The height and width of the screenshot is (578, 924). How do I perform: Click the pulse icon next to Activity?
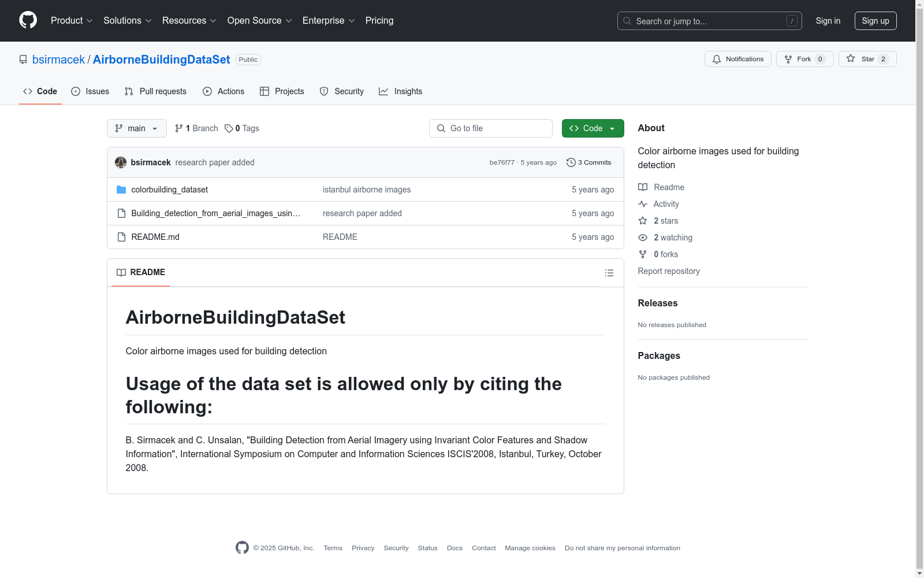pyautogui.click(x=643, y=204)
